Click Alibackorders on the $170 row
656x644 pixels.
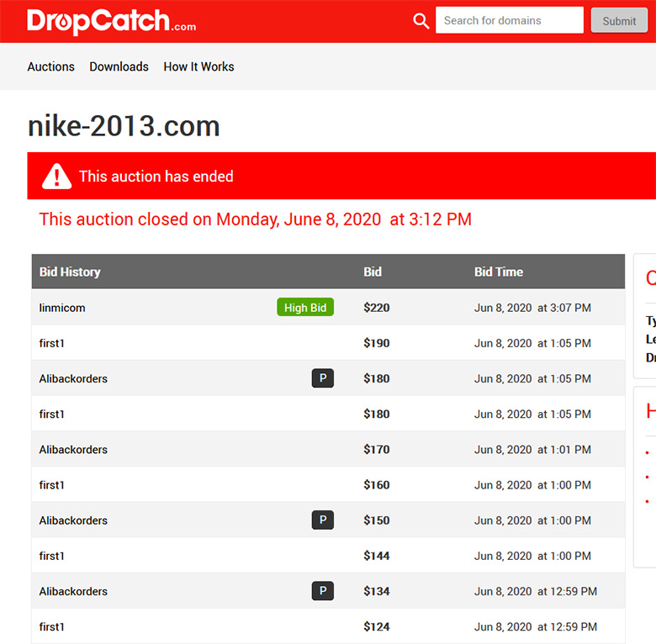tap(73, 450)
